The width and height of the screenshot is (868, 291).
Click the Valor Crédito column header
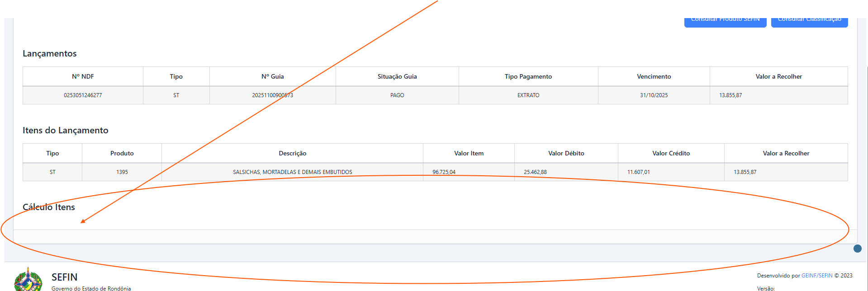[x=671, y=153]
